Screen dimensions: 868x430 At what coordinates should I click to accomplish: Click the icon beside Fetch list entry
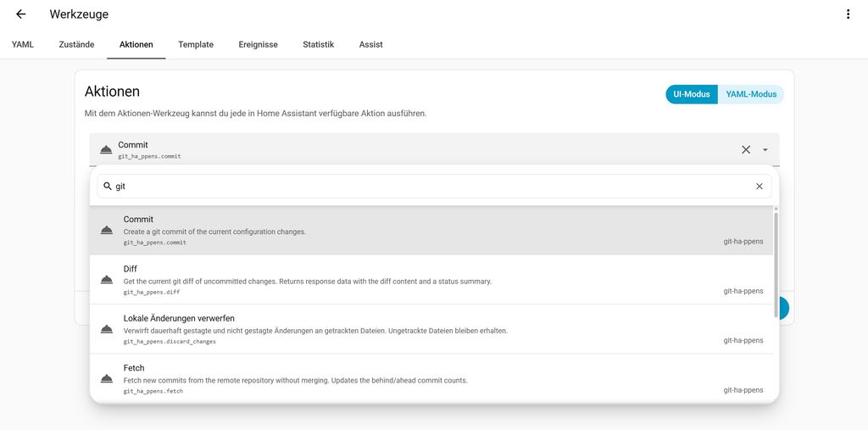106,379
